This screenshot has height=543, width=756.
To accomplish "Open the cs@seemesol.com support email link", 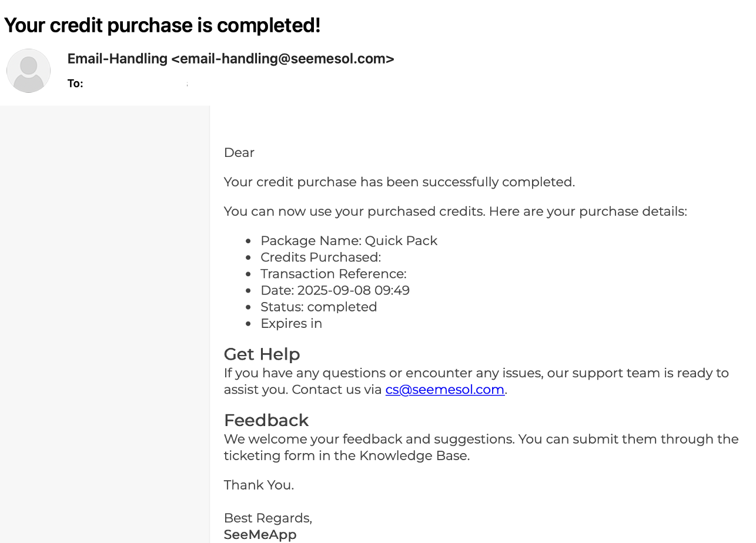I will (x=444, y=390).
